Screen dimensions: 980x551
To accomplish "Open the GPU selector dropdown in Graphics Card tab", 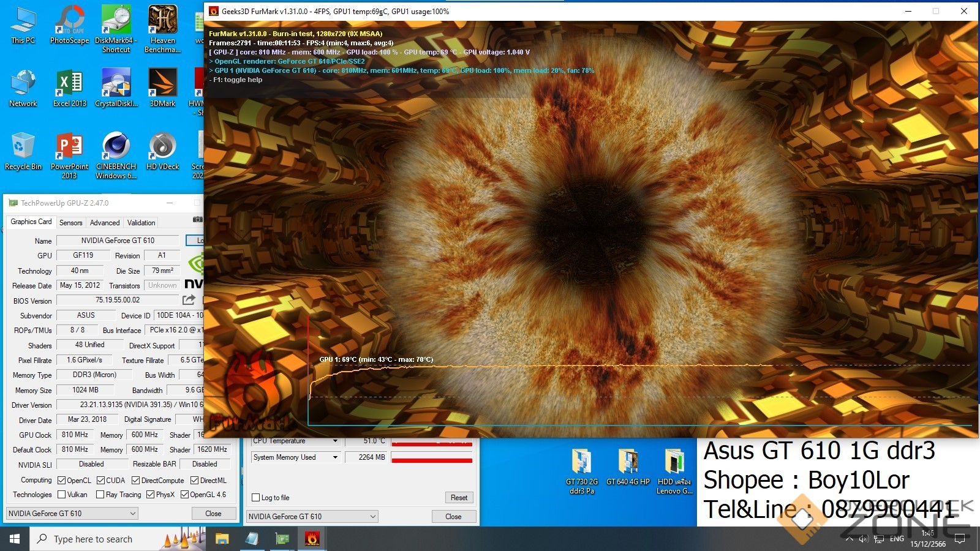I will pyautogui.click(x=72, y=514).
